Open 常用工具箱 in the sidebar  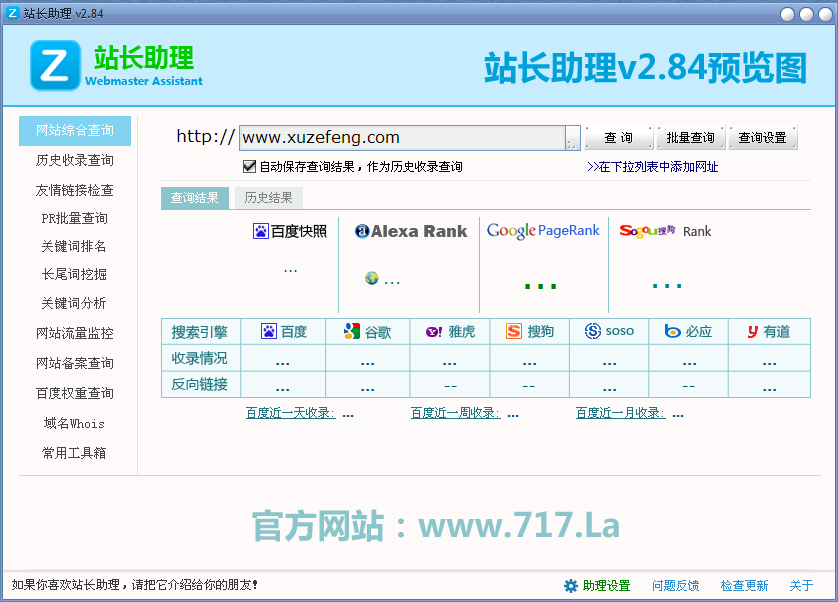(x=74, y=453)
